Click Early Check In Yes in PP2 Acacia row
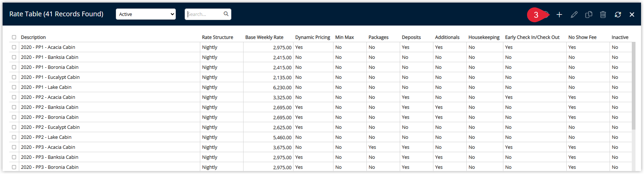 tap(509, 97)
